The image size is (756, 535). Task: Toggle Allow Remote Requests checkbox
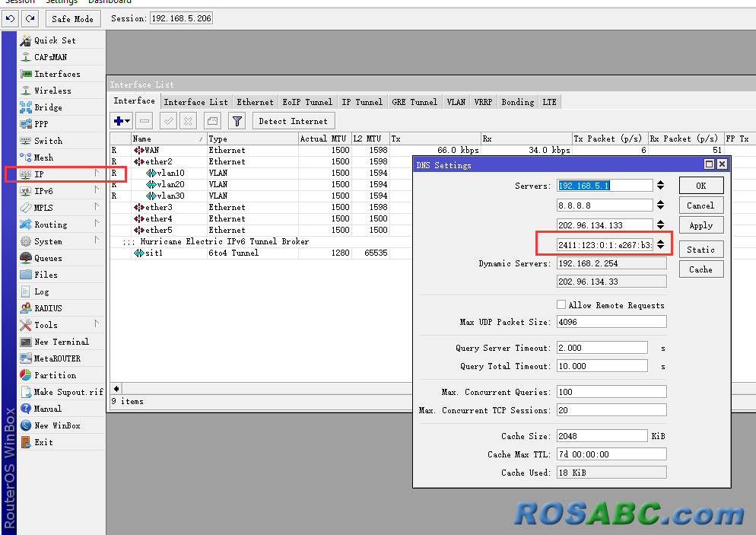click(561, 305)
